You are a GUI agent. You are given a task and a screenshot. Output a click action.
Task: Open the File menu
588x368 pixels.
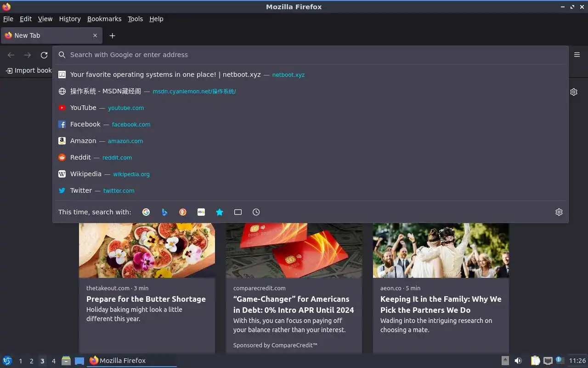8,19
